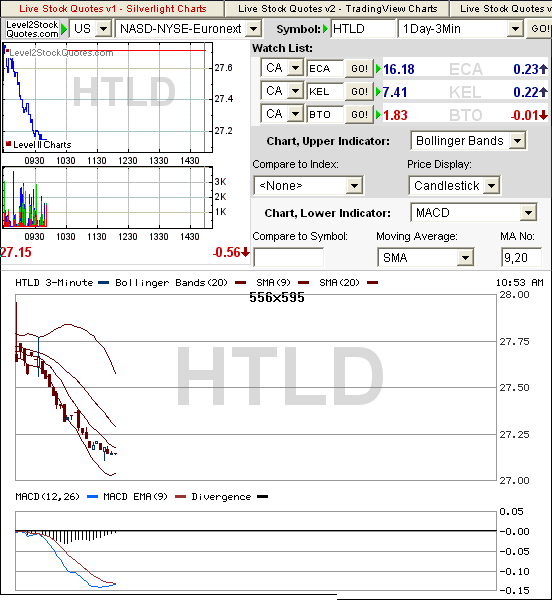Open the CA country dropdown in BTO row

pyautogui.click(x=282, y=114)
